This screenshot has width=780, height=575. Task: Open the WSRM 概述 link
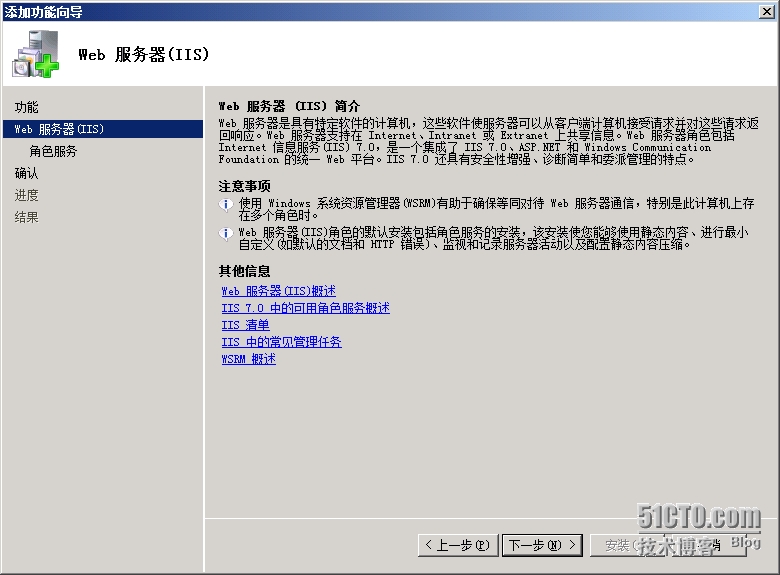coord(248,359)
